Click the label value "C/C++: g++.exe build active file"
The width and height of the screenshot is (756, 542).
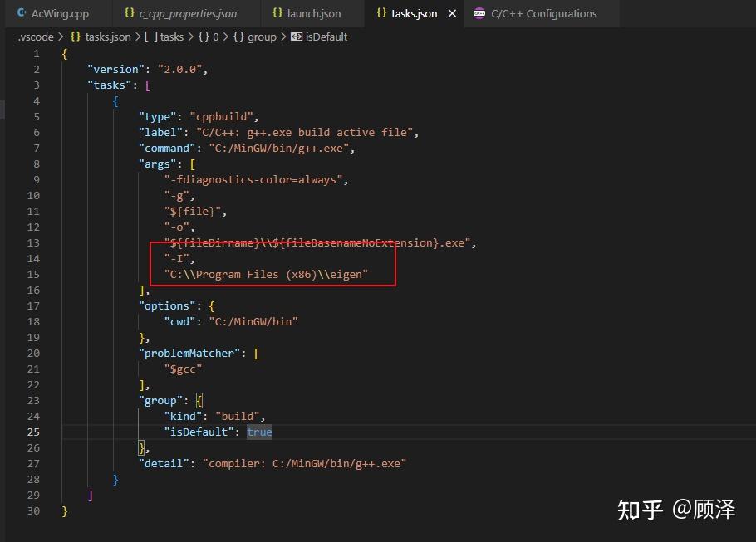click(x=304, y=133)
